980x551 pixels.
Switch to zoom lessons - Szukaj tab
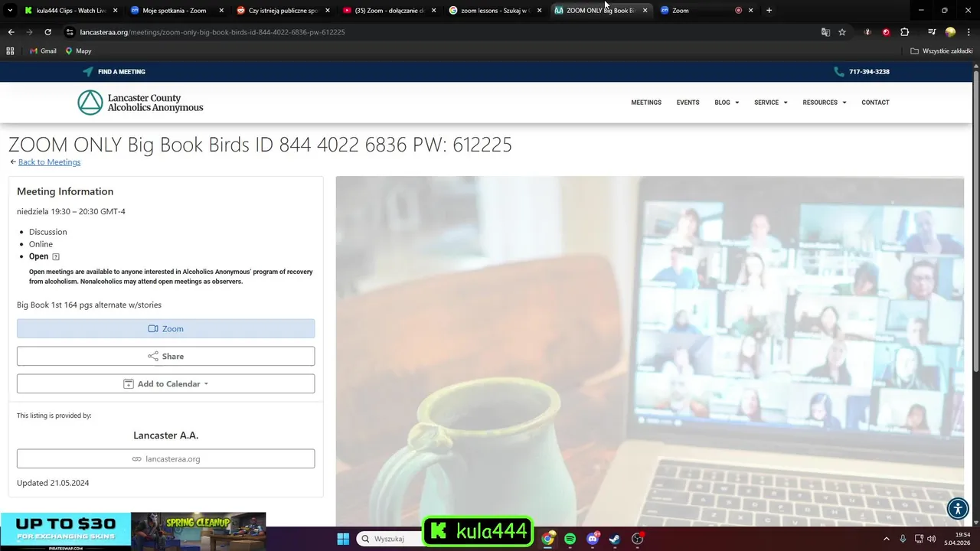point(495,11)
